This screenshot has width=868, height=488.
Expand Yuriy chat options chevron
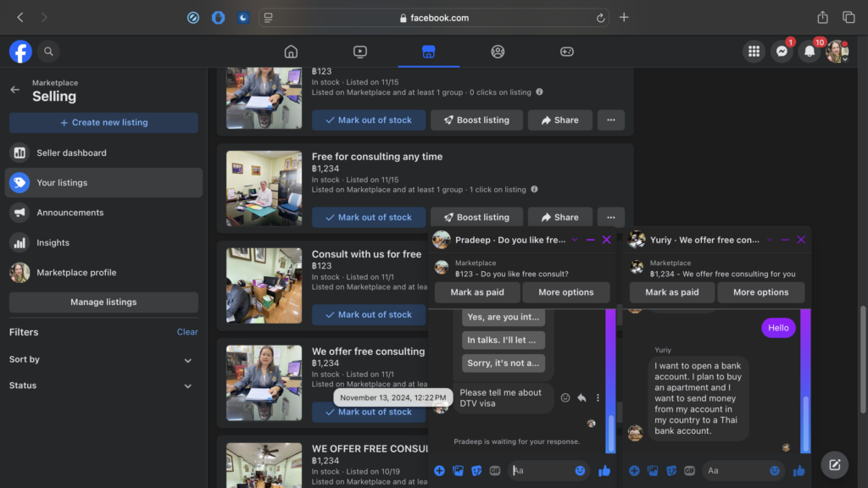click(x=770, y=240)
